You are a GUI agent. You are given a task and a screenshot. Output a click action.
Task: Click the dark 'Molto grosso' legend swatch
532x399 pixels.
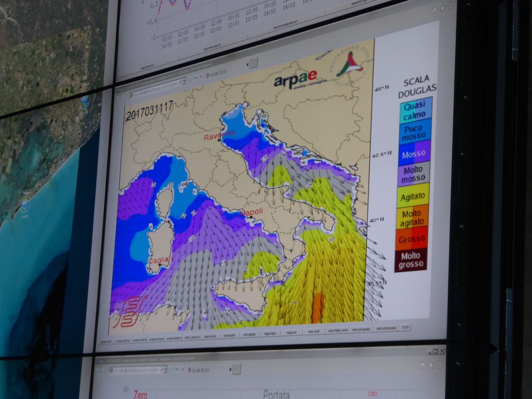[x=411, y=260]
